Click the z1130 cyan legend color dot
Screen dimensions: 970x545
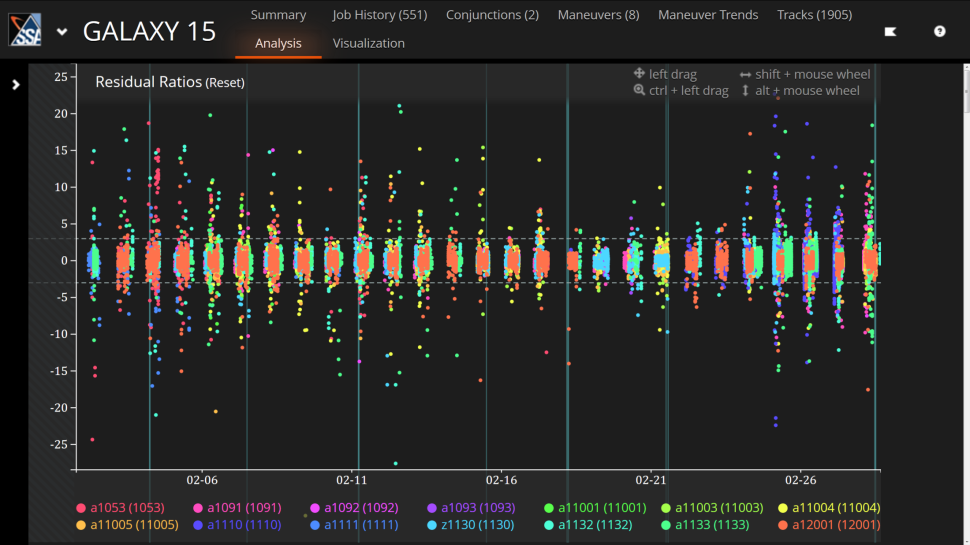432,525
